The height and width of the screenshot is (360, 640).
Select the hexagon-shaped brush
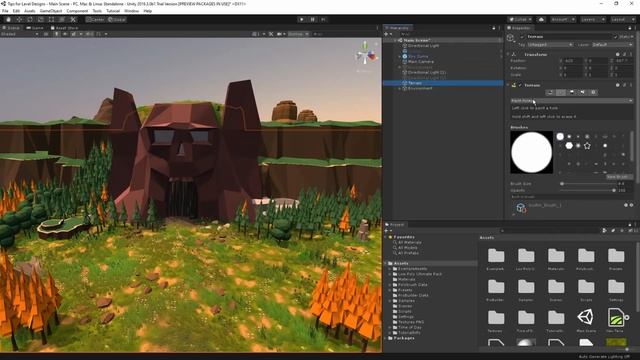(x=569, y=146)
